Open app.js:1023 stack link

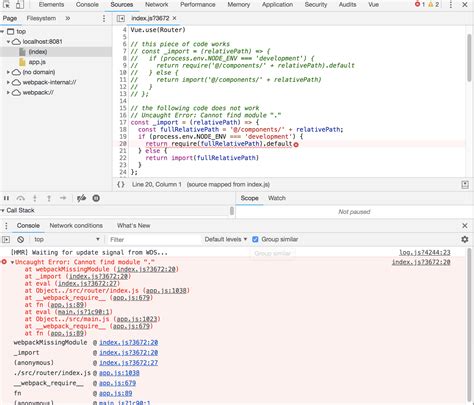(x=137, y=319)
